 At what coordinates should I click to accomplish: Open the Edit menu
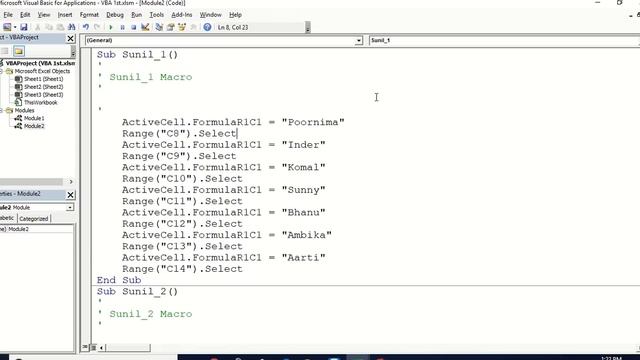(x=25, y=15)
